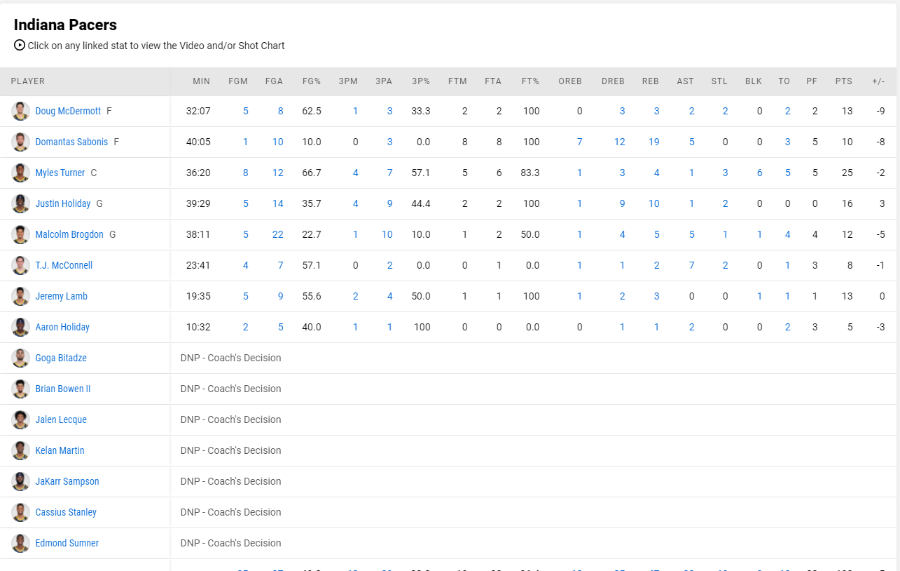Click the 3P% column header
The height and width of the screenshot is (571, 900).
click(x=421, y=81)
